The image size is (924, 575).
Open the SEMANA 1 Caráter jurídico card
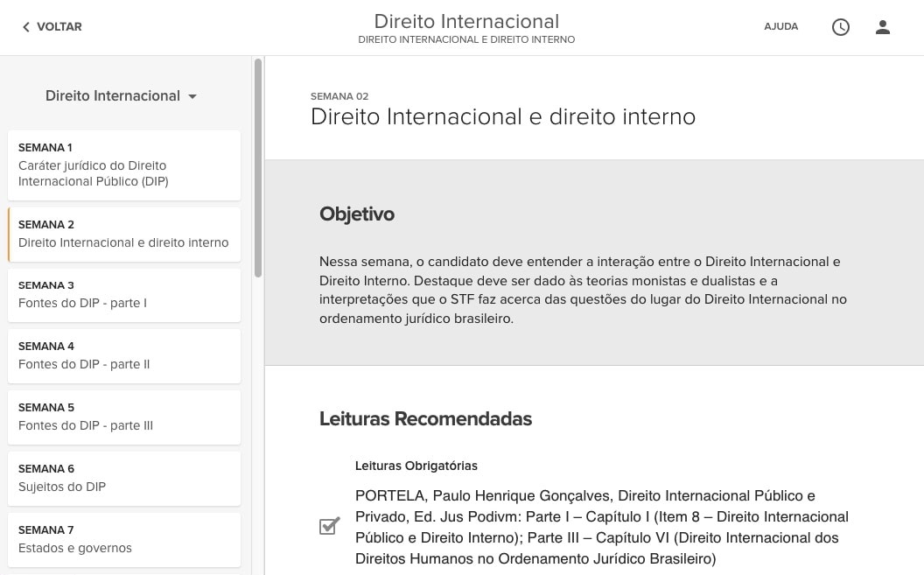pyautogui.click(x=124, y=165)
